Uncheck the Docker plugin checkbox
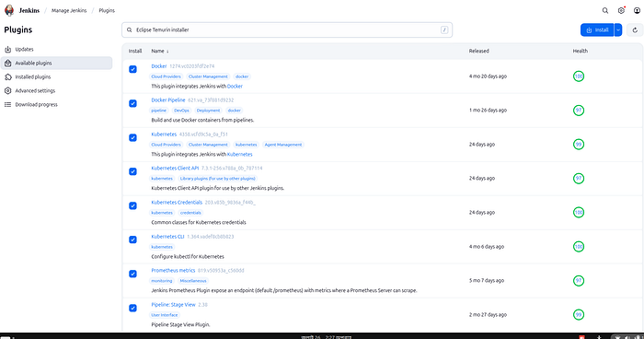This screenshot has width=644, height=339. click(132, 69)
